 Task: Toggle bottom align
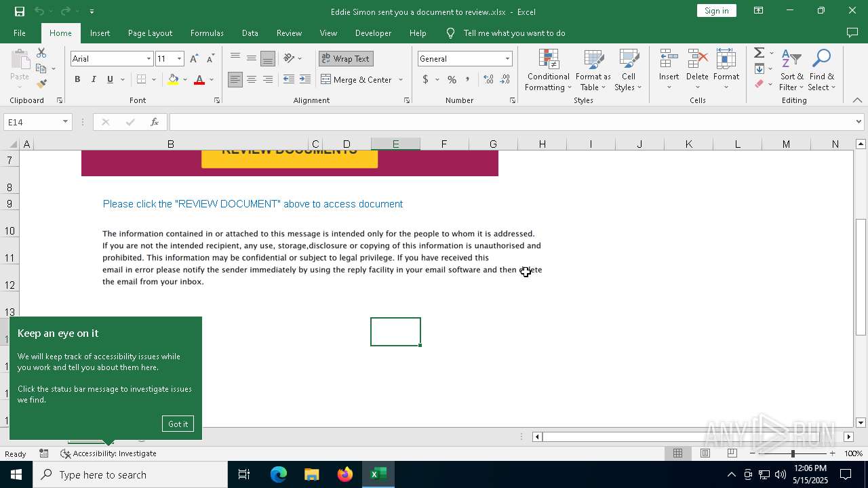coord(268,58)
